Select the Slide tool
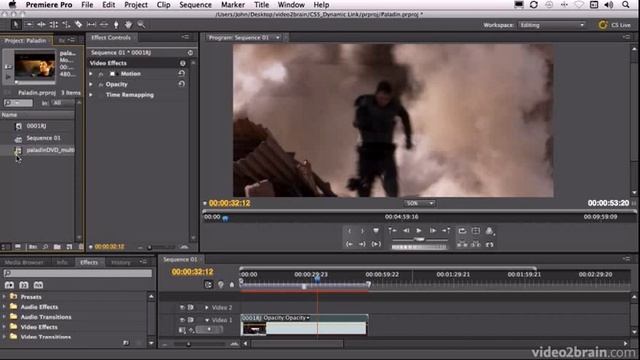640x360 pixels. [x=104, y=24]
